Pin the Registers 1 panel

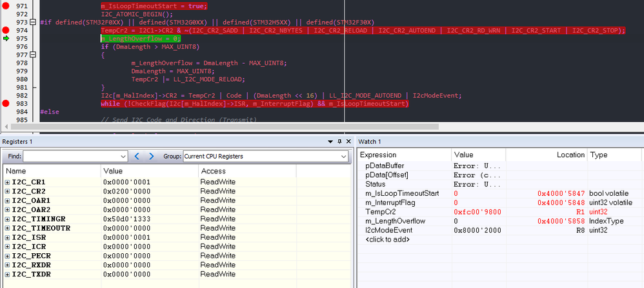tap(339, 142)
